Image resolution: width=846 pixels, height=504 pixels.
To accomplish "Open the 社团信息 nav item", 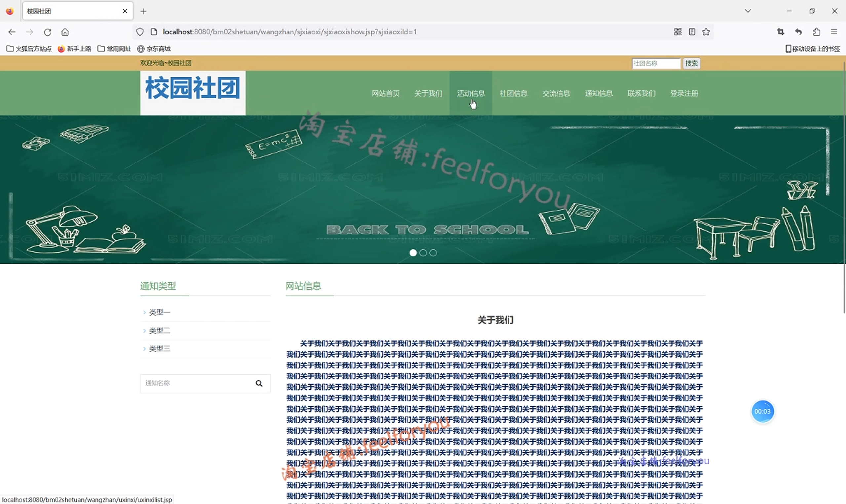I will tap(513, 93).
